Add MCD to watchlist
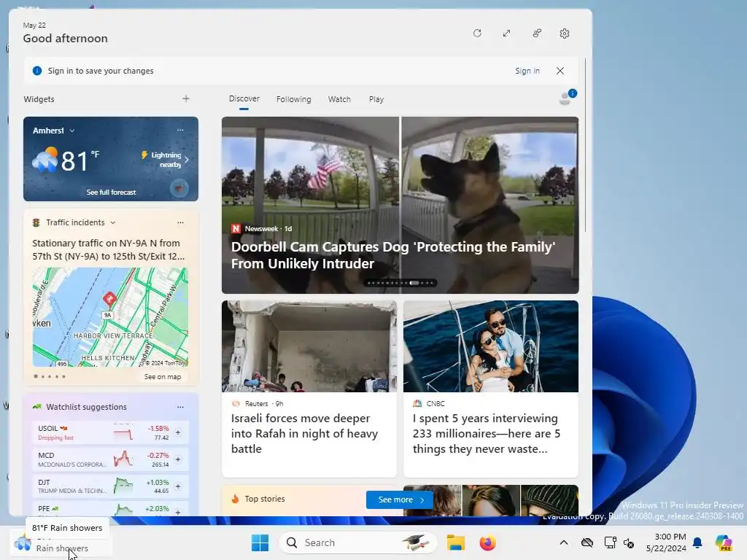The width and height of the screenshot is (747, 560). tap(178, 459)
